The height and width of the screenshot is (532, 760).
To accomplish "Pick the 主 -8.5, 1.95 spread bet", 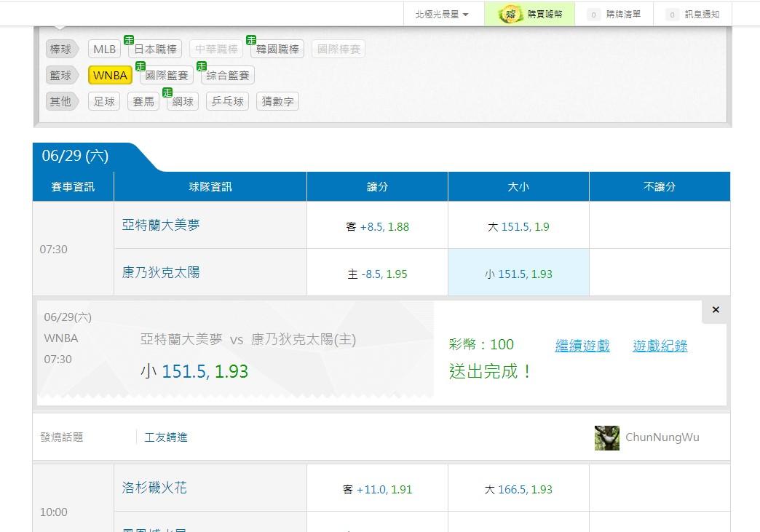I will pos(378,274).
